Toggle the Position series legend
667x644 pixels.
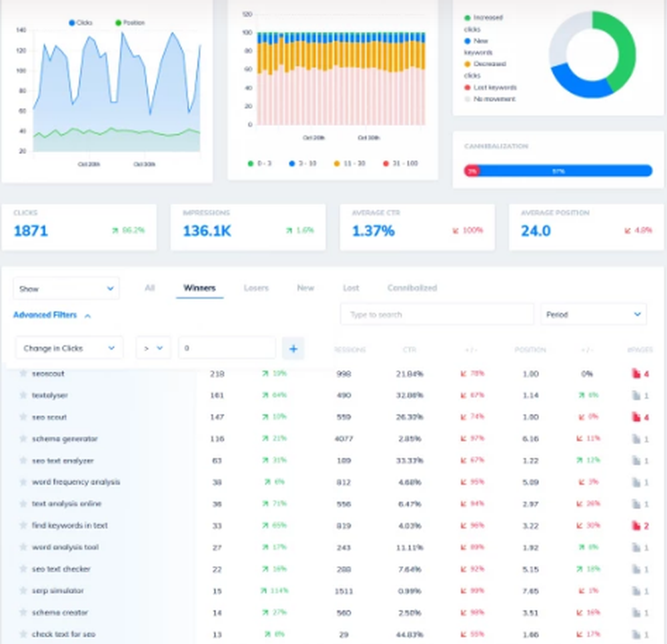point(130,23)
